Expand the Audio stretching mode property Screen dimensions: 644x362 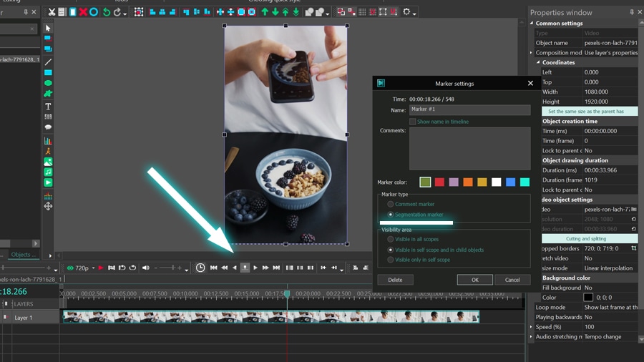531,336
